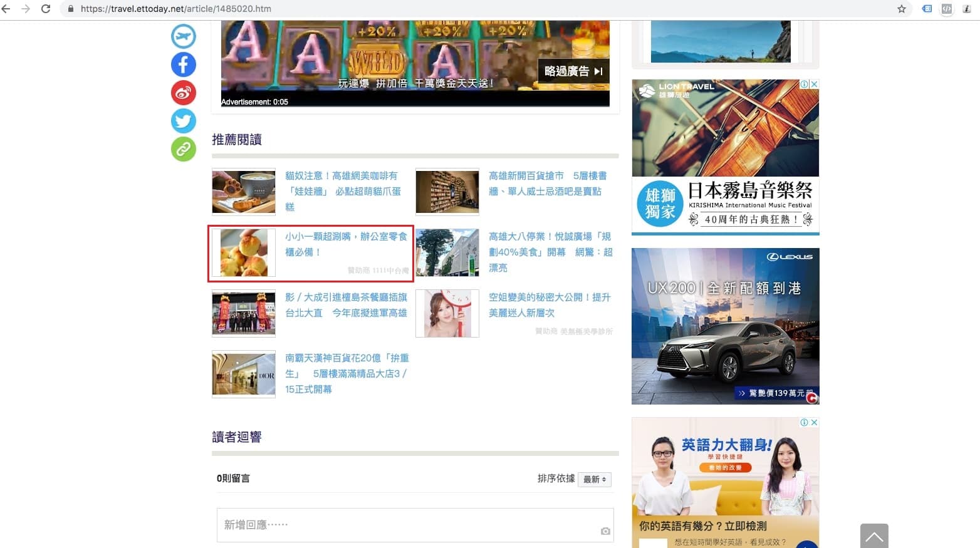Bookmark the page with the star icon
The image size is (980, 548).
point(900,9)
